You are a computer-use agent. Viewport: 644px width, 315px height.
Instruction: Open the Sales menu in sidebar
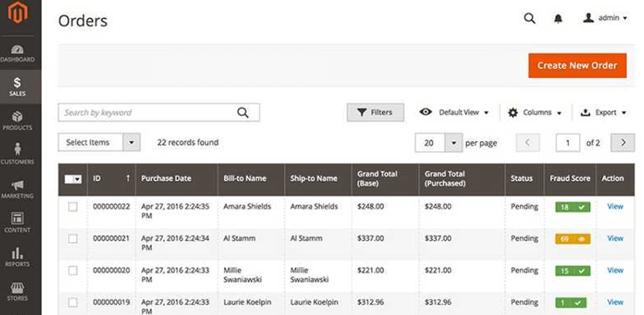click(17, 86)
